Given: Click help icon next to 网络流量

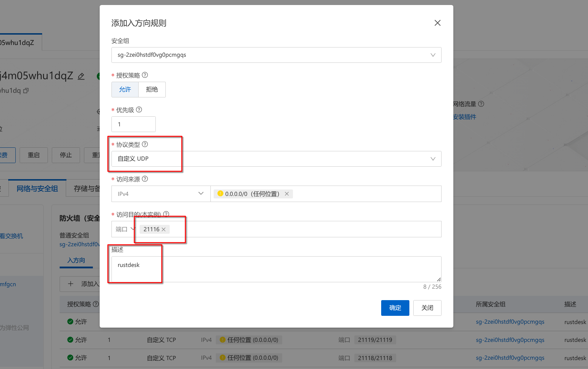Looking at the screenshot, I should (481, 104).
